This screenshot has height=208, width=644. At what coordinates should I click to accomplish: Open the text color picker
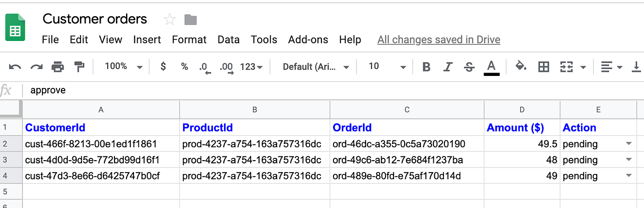pyautogui.click(x=491, y=67)
